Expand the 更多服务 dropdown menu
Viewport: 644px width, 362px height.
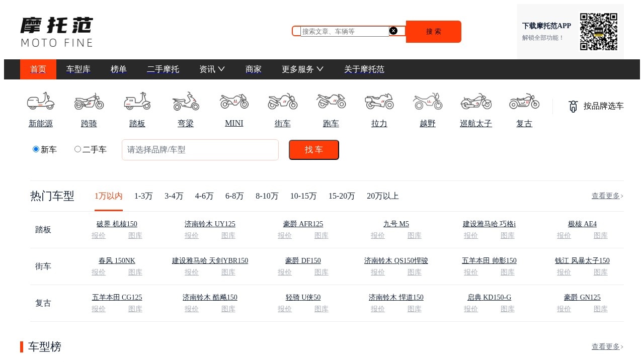pyautogui.click(x=302, y=69)
